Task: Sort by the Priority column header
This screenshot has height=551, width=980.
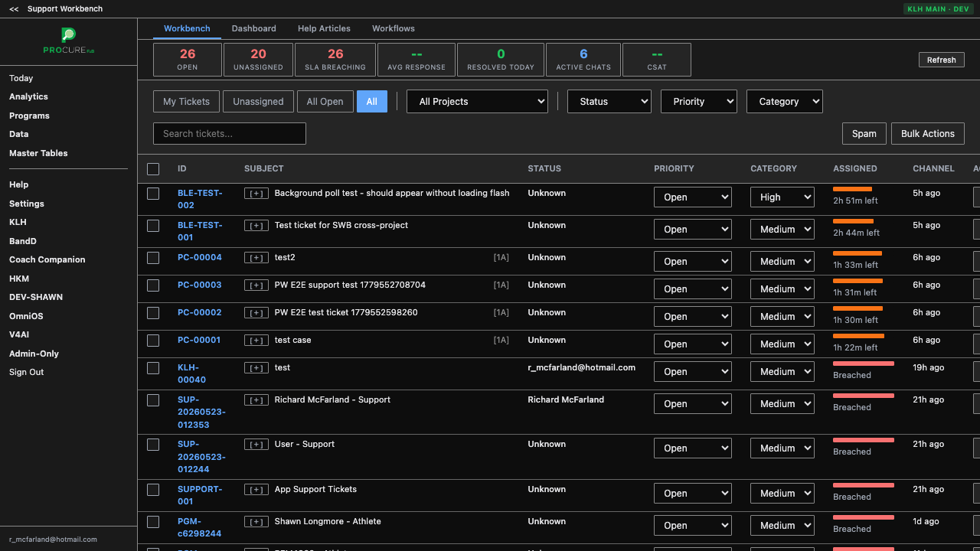Action: pos(674,169)
